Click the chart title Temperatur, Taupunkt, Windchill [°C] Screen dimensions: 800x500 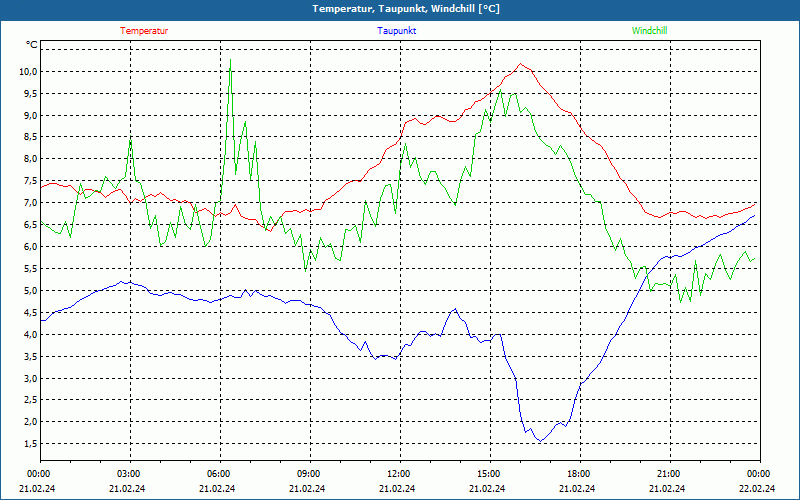(x=406, y=9)
